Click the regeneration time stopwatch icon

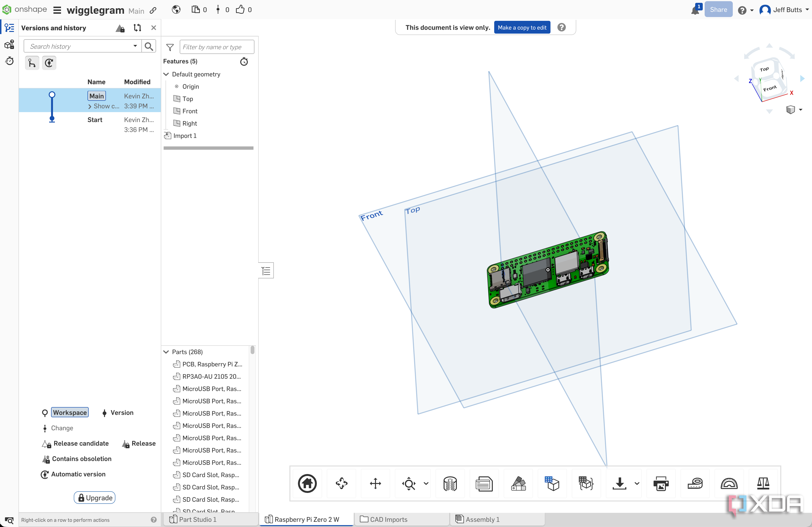coord(244,61)
